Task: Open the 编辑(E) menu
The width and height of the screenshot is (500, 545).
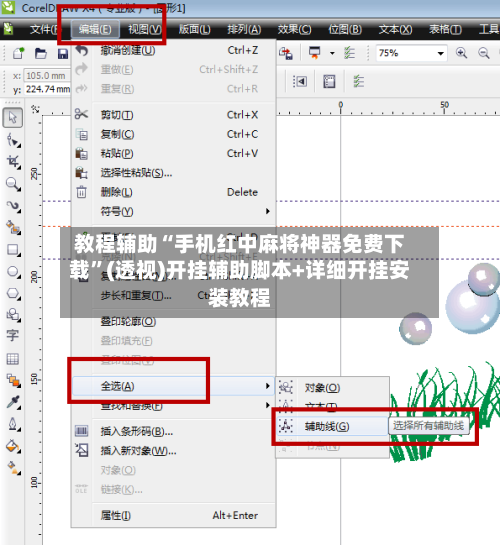Action: [x=95, y=29]
